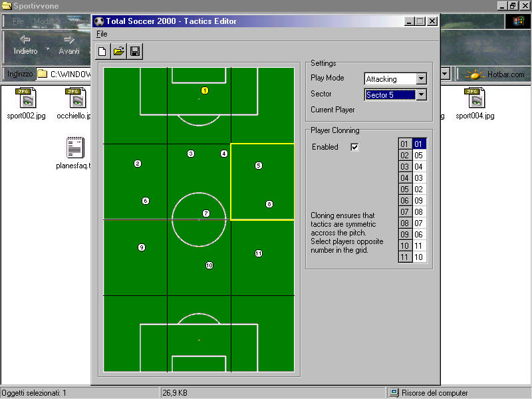The width and height of the screenshot is (532, 399).
Task: Click the Current Player label
Action: click(332, 110)
